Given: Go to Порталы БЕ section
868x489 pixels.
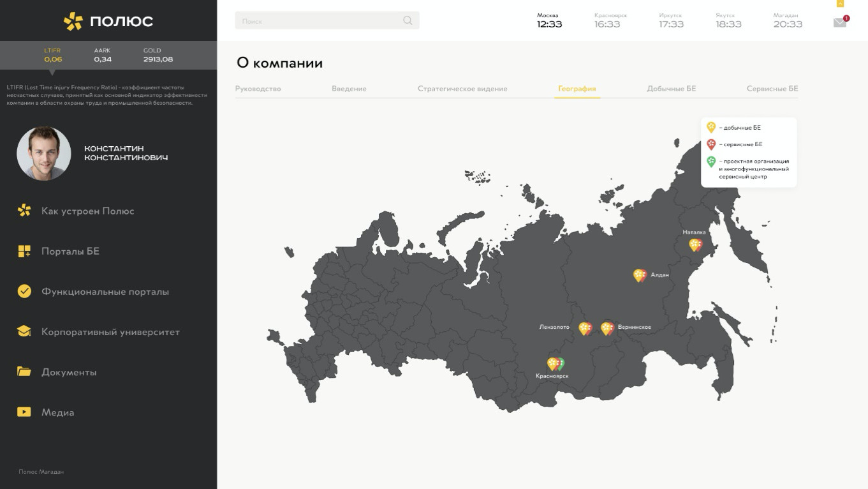Looking at the screenshot, I should (x=70, y=252).
